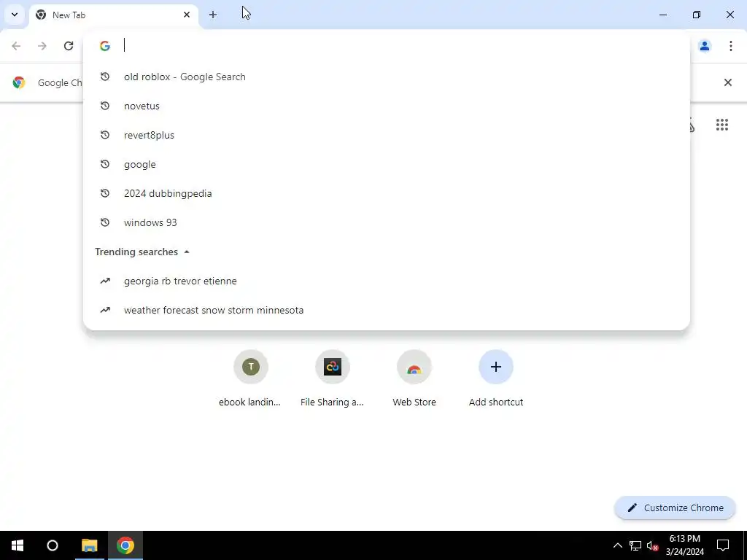The image size is (747, 560).
Task: Select the New Tab tab
Action: [113, 15]
